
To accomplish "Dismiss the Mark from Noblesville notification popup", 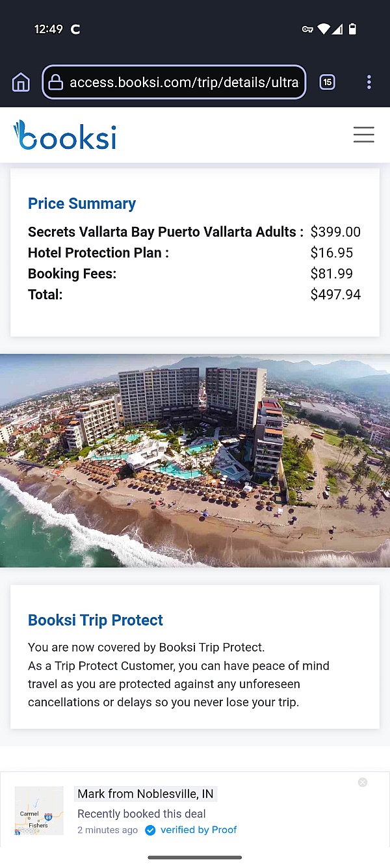I will (363, 782).
